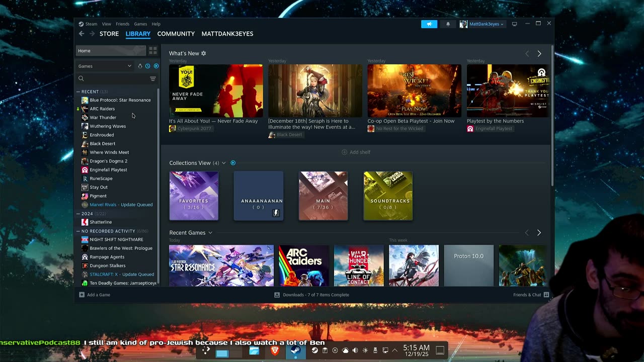
Task: Open What's New settings gear
Action: click(204, 53)
